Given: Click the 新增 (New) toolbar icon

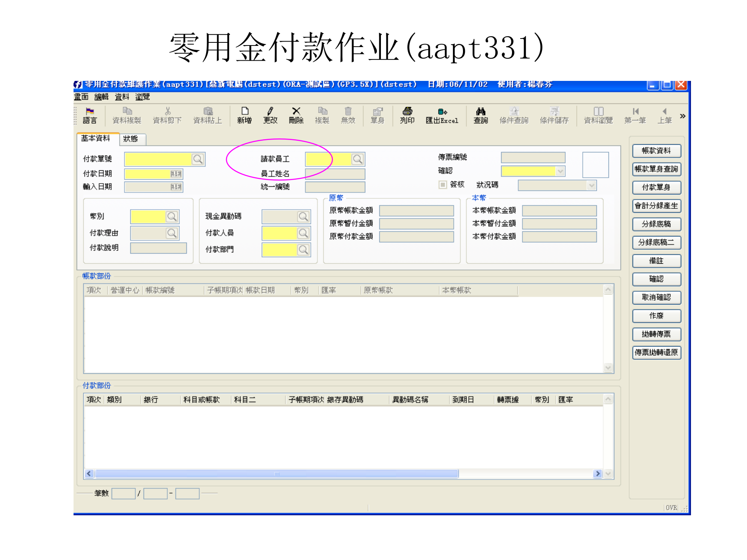Looking at the screenshot, I should [x=245, y=115].
